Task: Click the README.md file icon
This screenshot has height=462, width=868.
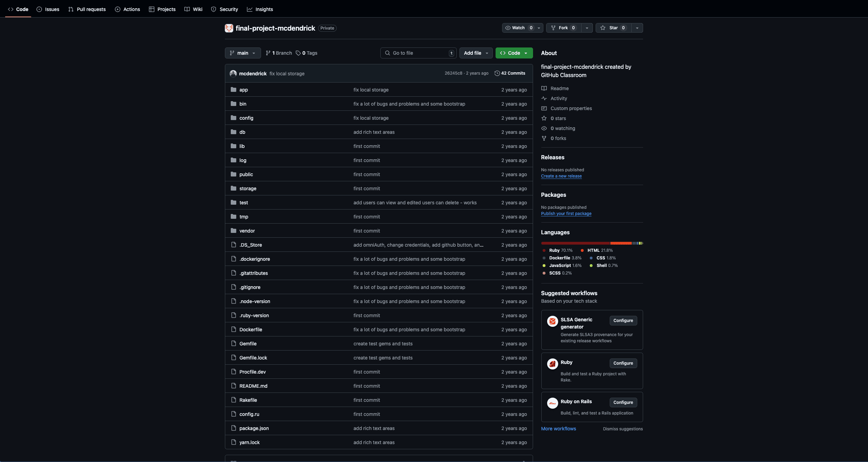Action: pos(234,386)
